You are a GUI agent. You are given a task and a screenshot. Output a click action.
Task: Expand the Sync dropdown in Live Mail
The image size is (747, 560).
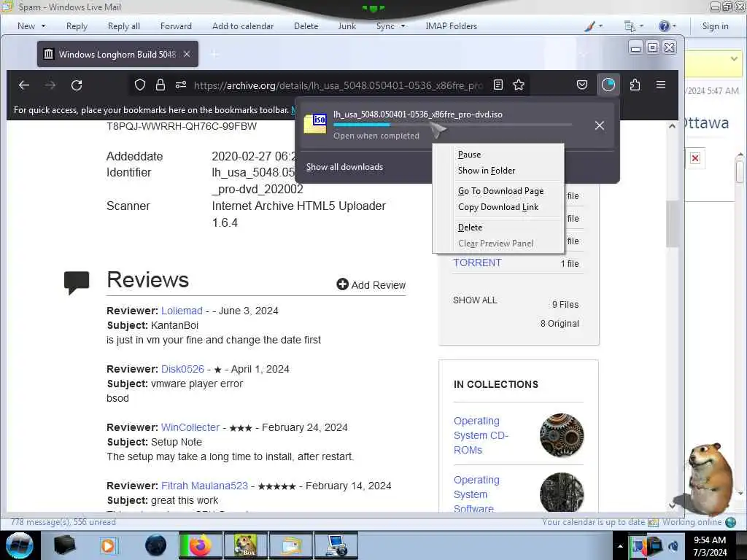pyautogui.click(x=403, y=26)
